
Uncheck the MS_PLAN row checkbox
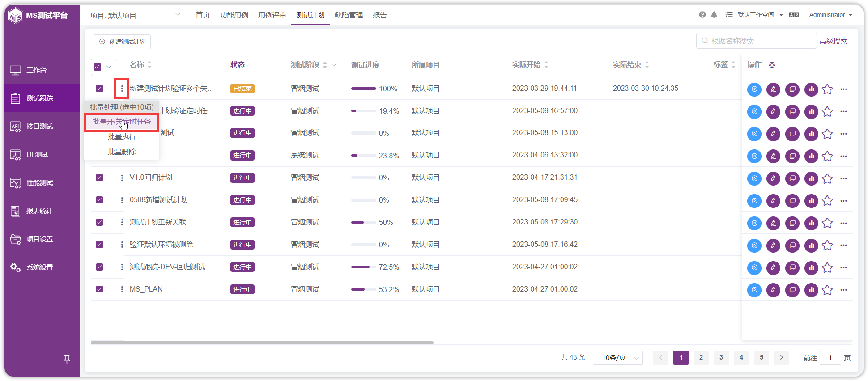pos(99,289)
